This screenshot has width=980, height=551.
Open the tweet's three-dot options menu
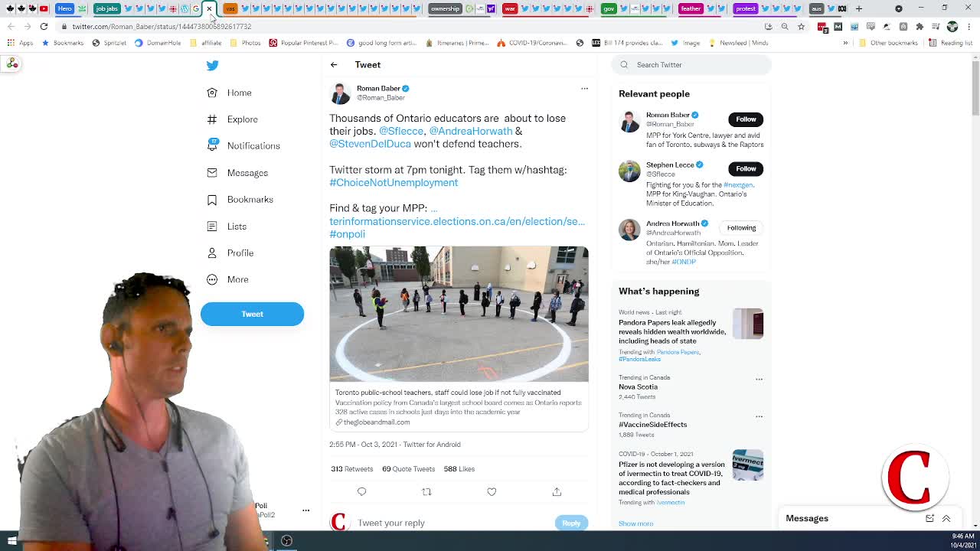[584, 89]
